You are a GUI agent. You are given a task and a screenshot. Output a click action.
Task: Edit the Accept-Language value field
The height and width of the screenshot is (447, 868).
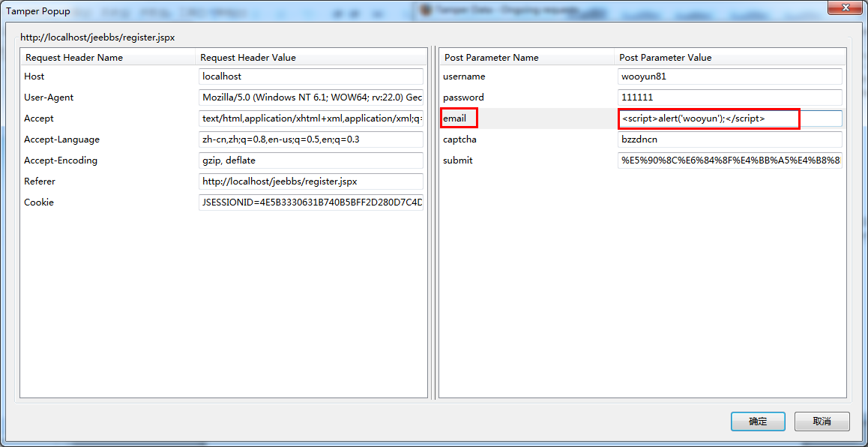[x=311, y=139]
